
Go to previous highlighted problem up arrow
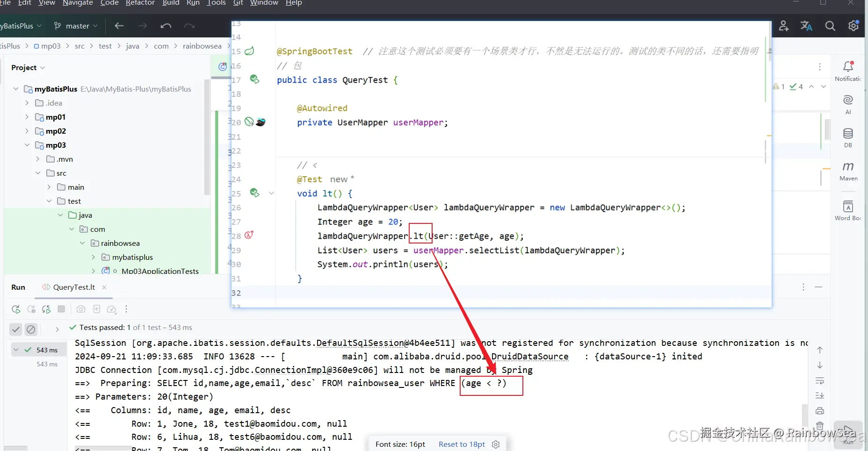tap(811, 86)
